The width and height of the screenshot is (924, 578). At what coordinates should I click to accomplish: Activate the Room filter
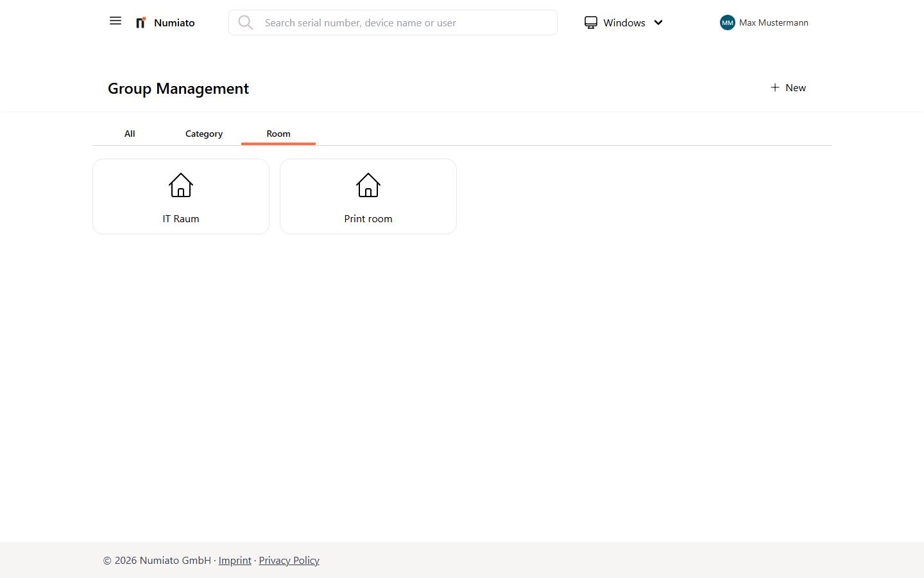pos(278,134)
